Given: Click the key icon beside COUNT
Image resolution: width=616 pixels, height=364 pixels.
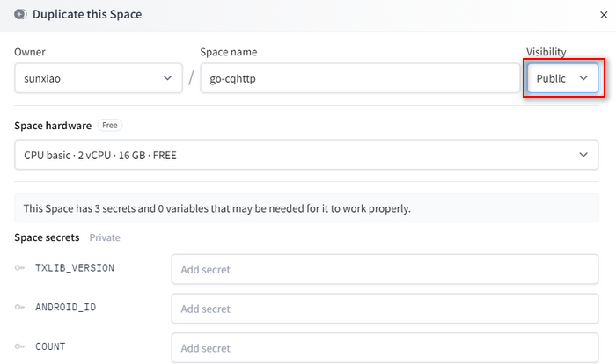Looking at the screenshot, I should [x=20, y=347].
